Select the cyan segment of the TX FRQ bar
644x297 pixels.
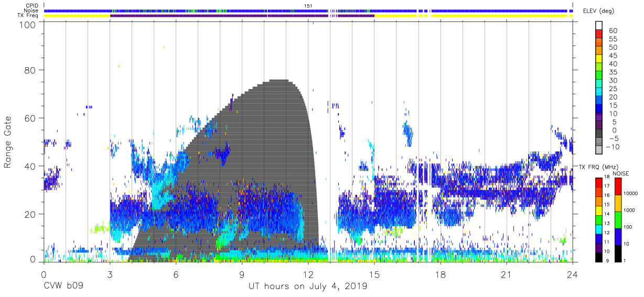(x=598, y=228)
